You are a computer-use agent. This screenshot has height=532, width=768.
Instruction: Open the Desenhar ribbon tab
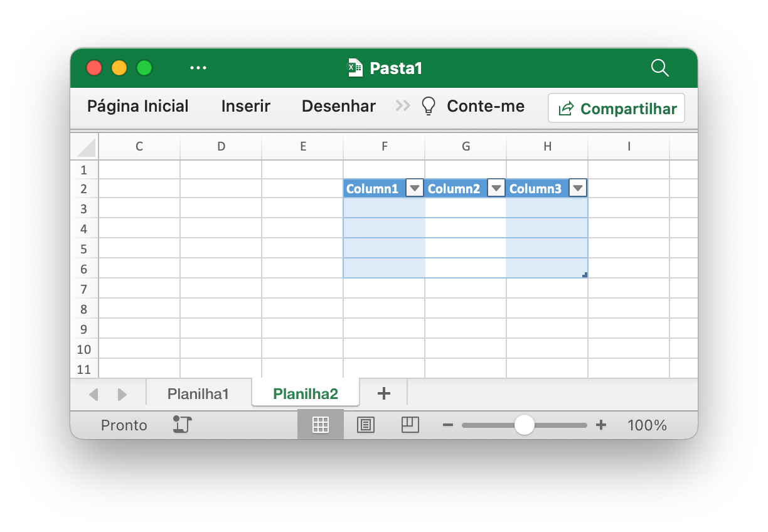pyautogui.click(x=339, y=107)
